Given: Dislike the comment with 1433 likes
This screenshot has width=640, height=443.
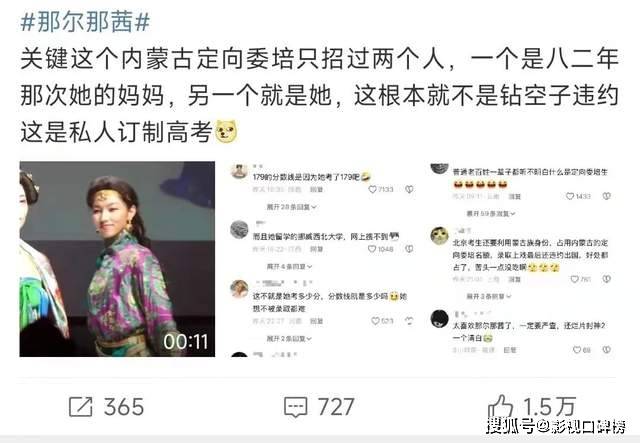Looking at the screenshot, I should click(607, 196).
